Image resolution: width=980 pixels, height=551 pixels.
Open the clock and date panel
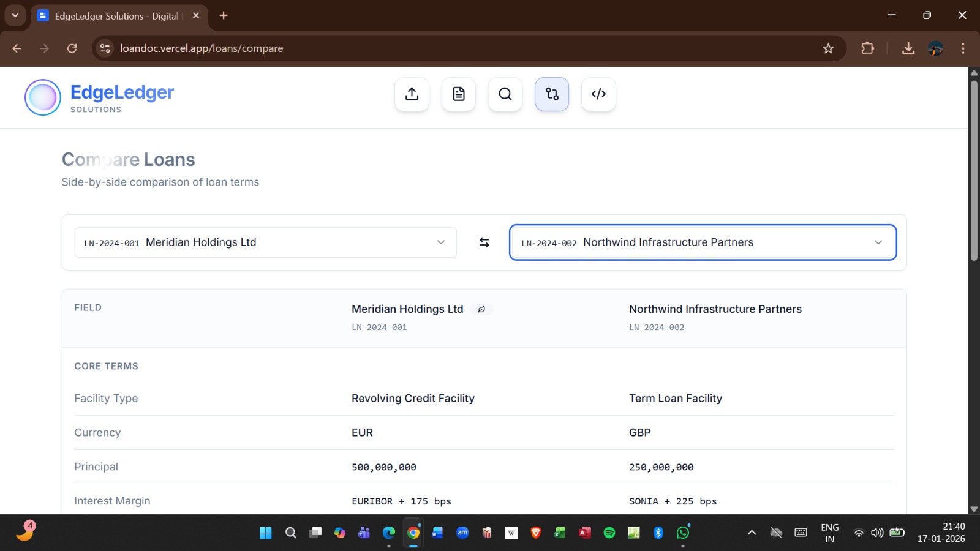point(941,533)
